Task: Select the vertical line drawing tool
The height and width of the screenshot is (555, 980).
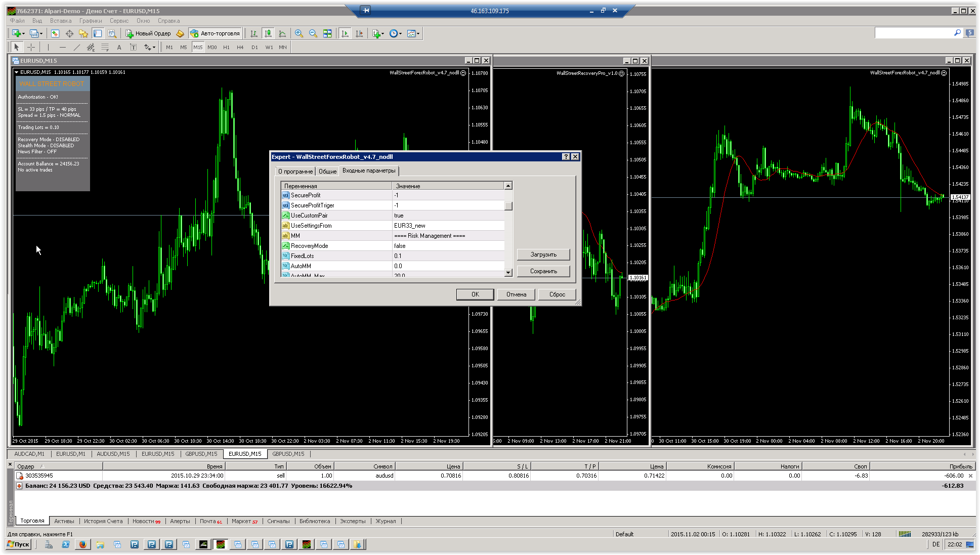Action: pyautogui.click(x=48, y=47)
